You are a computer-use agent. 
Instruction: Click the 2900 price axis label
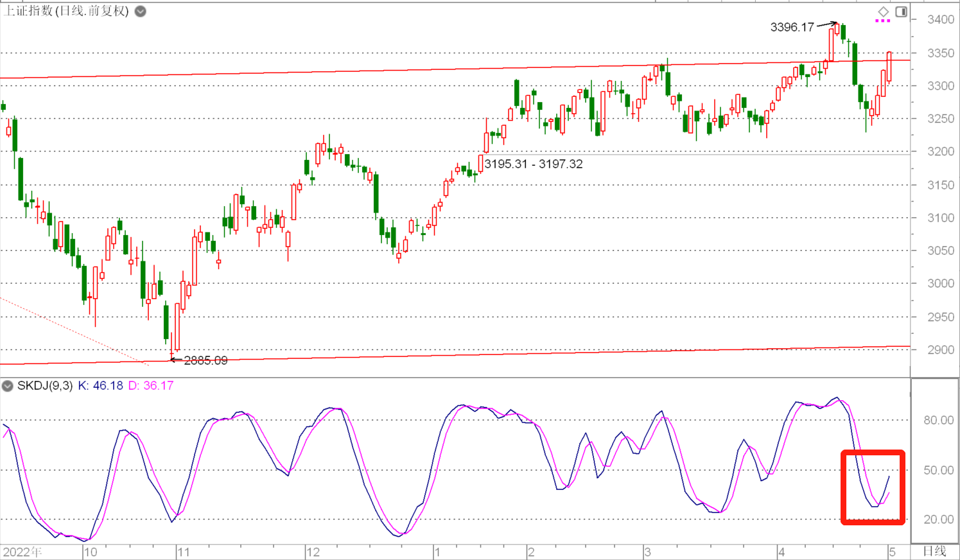pyautogui.click(x=941, y=350)
